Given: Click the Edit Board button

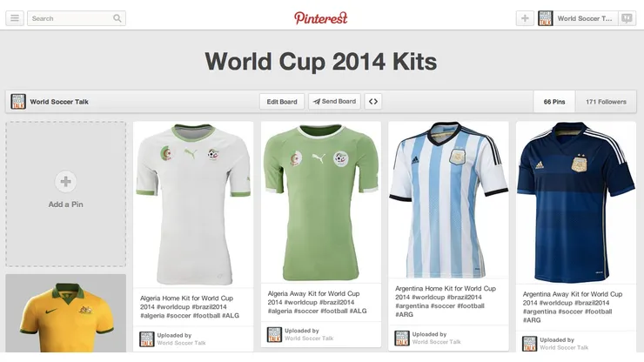Looking at the screenshot, I should 282,102.
